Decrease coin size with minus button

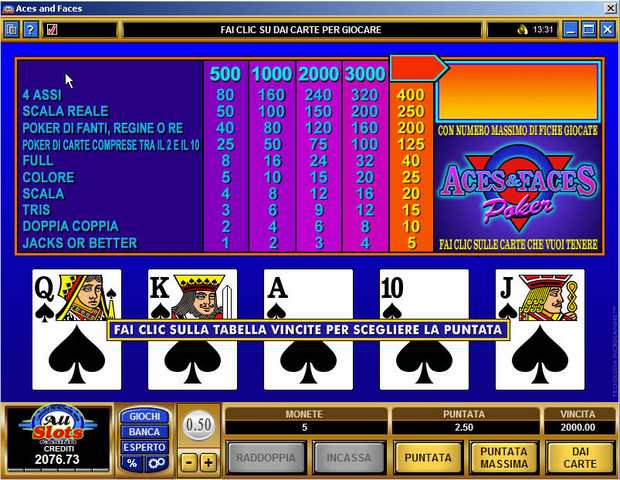[x=189, y=462]
